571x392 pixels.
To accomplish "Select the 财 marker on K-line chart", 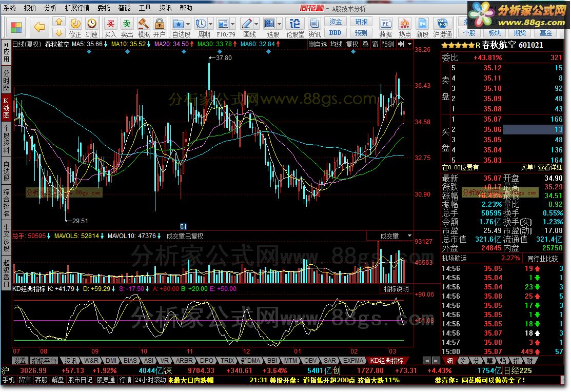I will point(183,226).
